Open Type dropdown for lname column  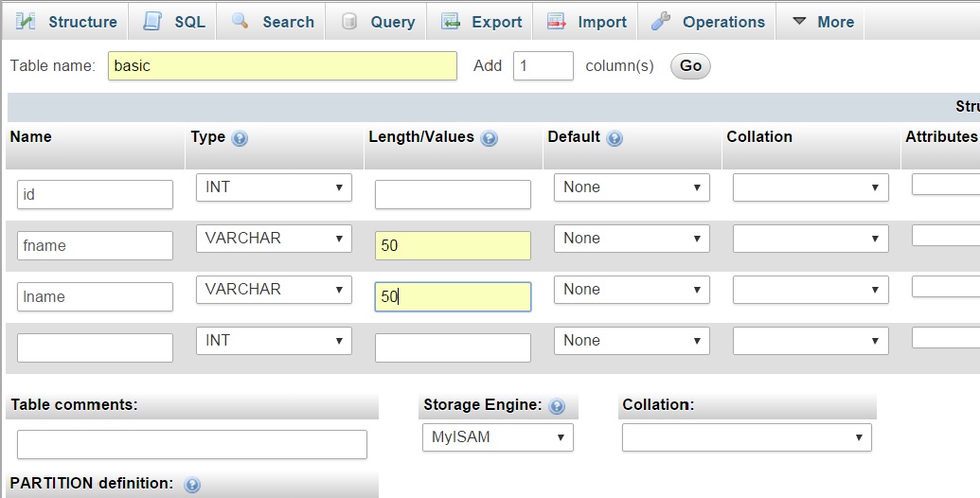274,290
